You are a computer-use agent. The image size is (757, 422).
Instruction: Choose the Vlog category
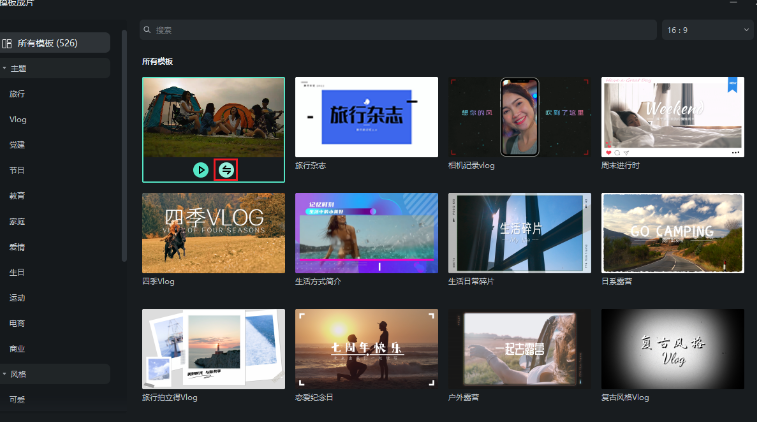(18, 119)
